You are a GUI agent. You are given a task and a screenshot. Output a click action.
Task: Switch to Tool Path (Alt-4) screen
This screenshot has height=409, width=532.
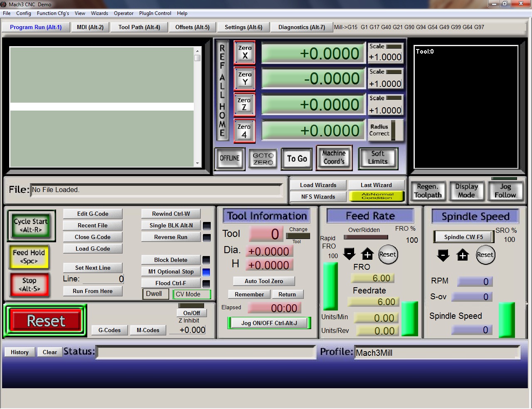pyautogui.click(x=139, y=27)
